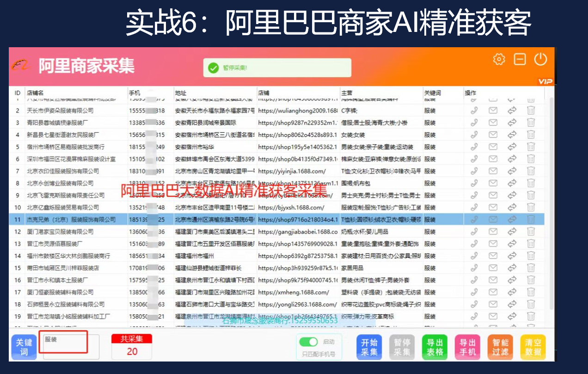Delete row 6 using the trash icon

pyautogui.click(x=531, y=159)
